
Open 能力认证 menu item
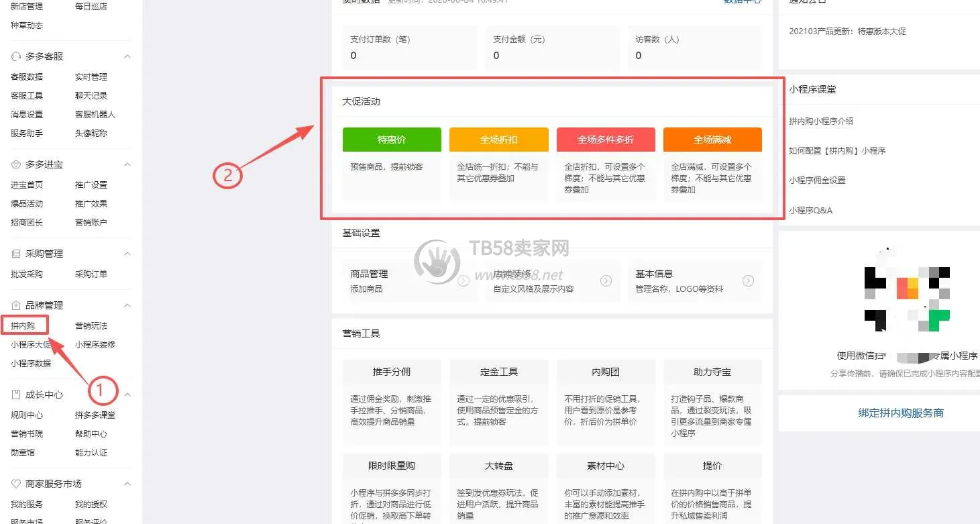(x=91, y=453)
